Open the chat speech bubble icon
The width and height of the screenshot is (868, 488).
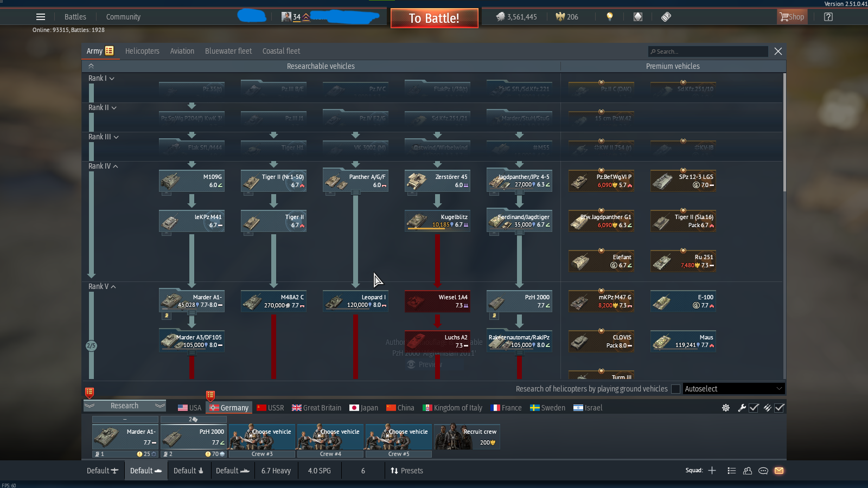click(x=763, y=471)
